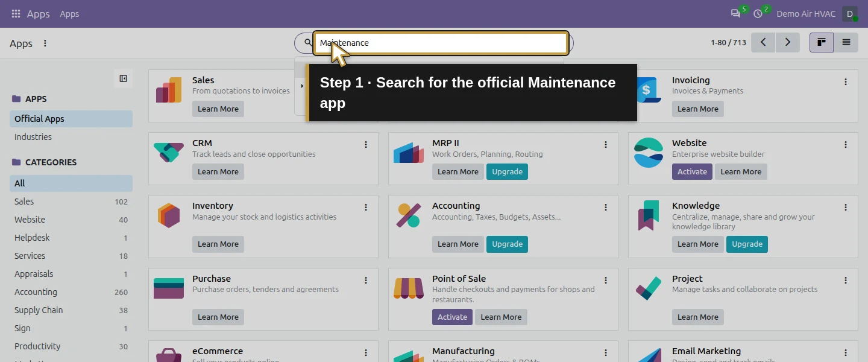
Task: Select the Supply Chain category
Action: [x=71, y=310]
